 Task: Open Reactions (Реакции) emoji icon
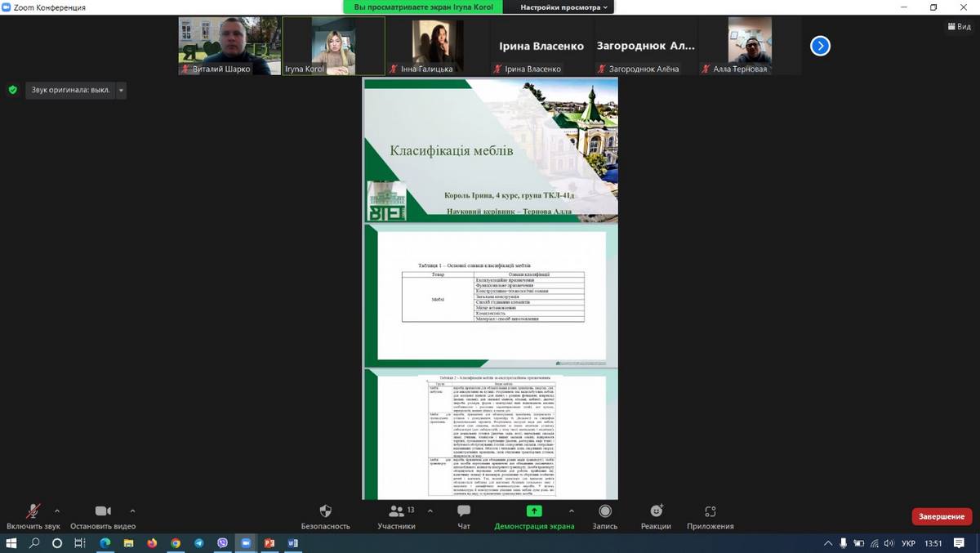pos(656,511)
